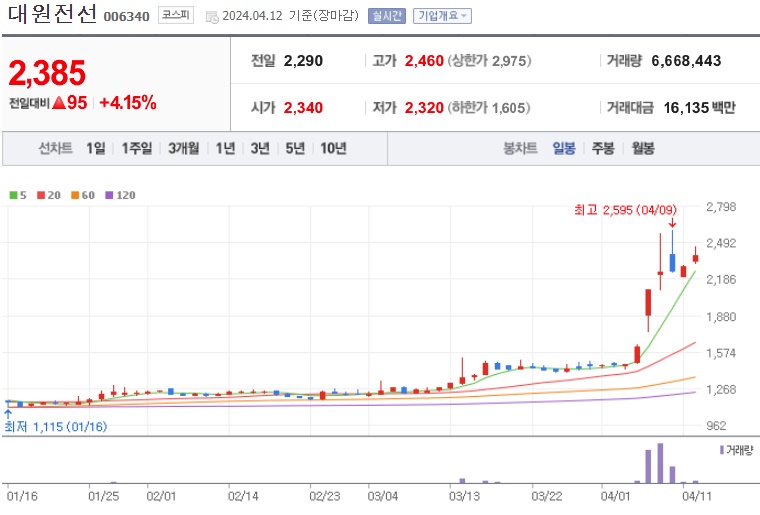Click the orange 60-day moving average swatch
This screenshot has height=515, width=760.
click(75, 195)
